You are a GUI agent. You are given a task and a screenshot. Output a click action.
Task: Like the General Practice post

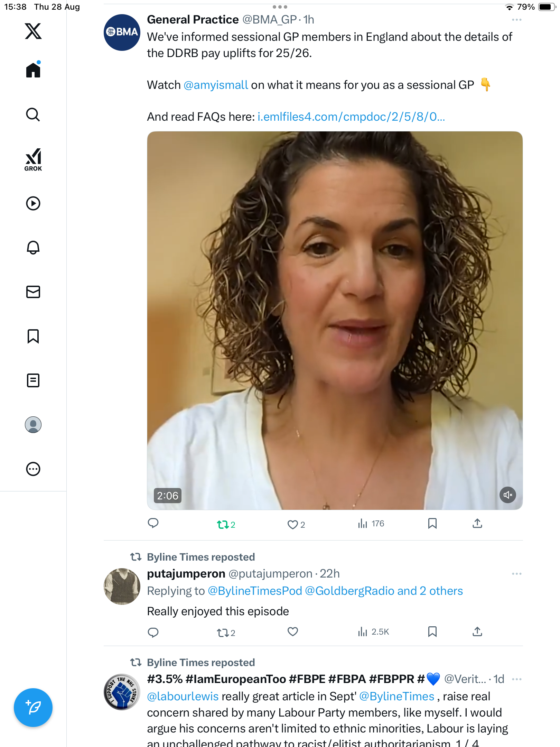click(x=293, y=525)
